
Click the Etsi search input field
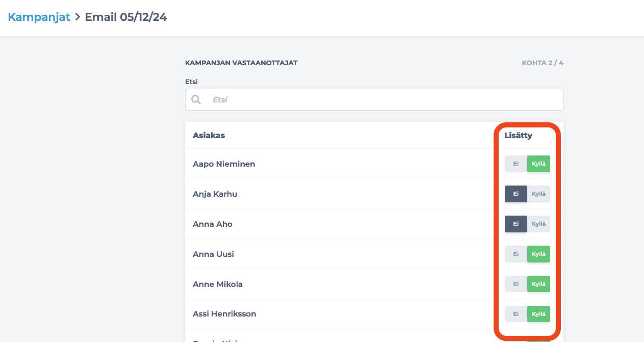pos(382,100)
